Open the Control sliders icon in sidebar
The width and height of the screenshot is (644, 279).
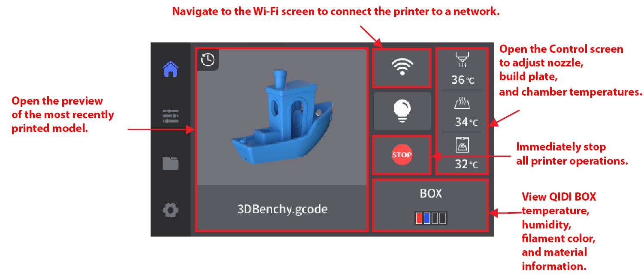(170, 116)
